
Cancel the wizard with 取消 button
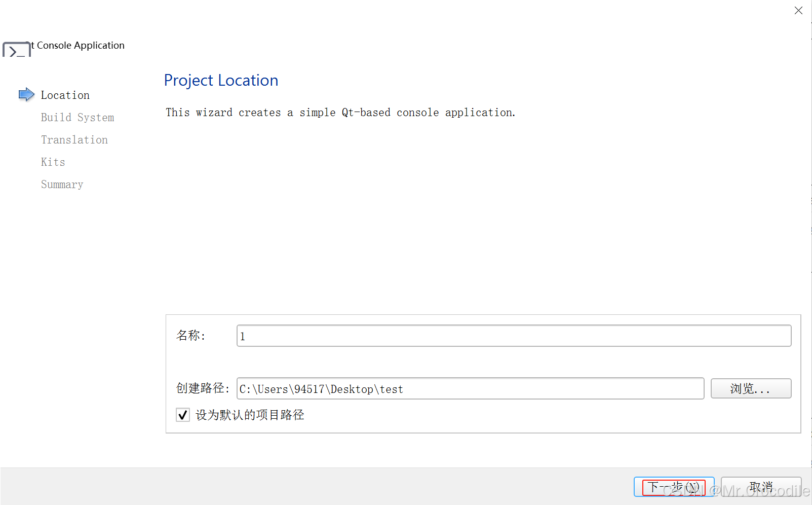[761, 487]
